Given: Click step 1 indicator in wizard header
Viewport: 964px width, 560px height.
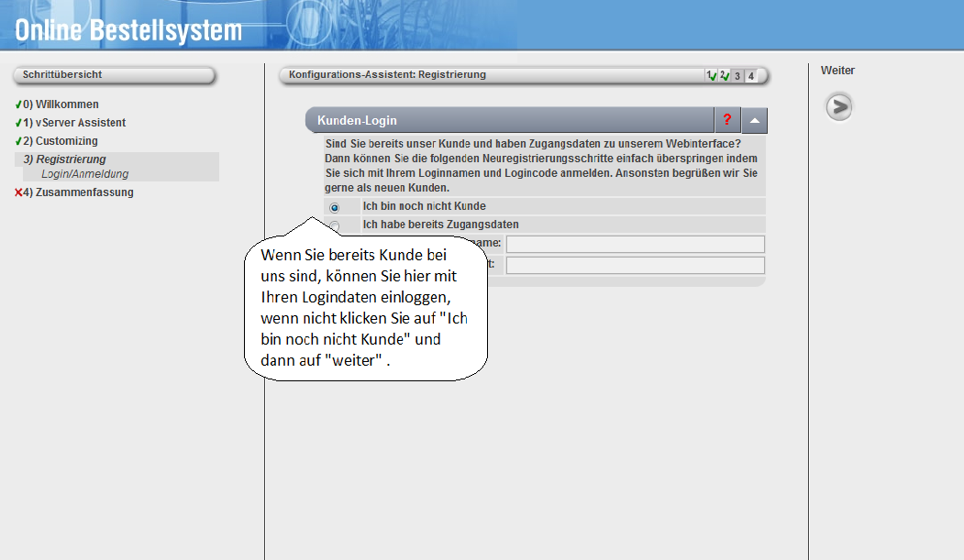Looking at the screenshot, I should (x=709, y=75).
